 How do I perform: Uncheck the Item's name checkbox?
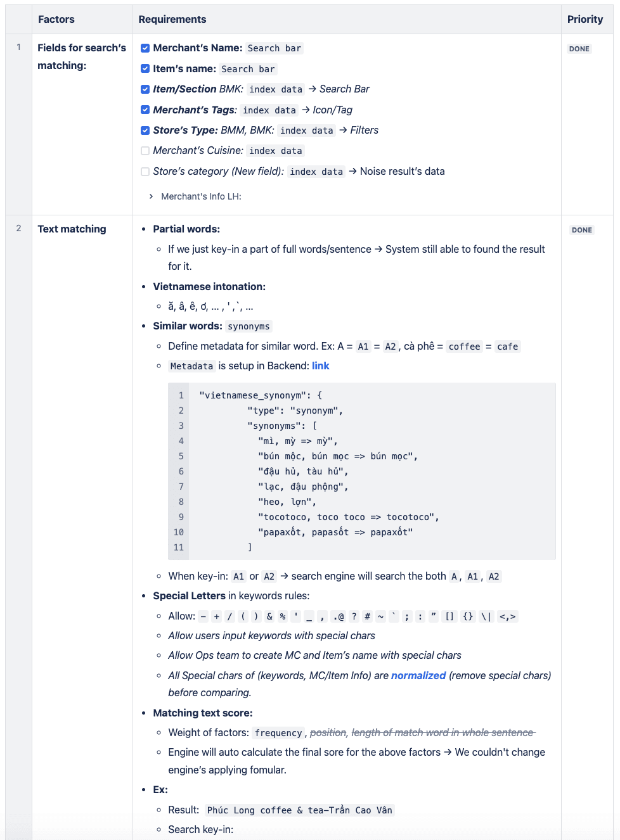(145, 68)
